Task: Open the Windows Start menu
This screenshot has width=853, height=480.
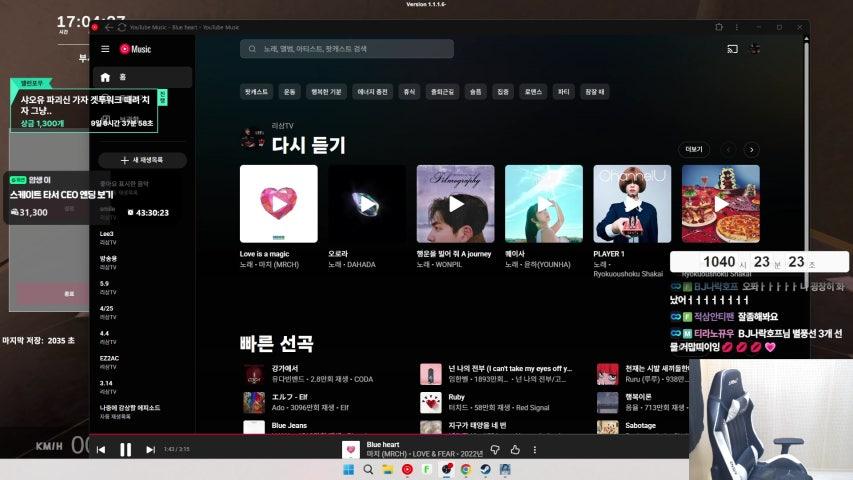Action: pyautogui.click(x=349, y=469)
